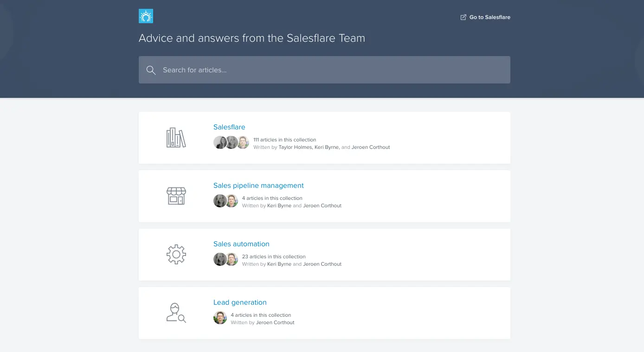The image size is (644, 352).
Task: Click Keri Byrne's avatar in Sales automation row
Action: point(220,259)
